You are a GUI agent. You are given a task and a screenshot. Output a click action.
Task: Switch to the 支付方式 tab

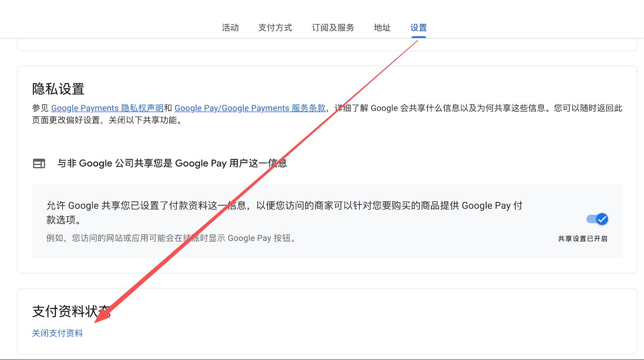[x=275, y=28]
